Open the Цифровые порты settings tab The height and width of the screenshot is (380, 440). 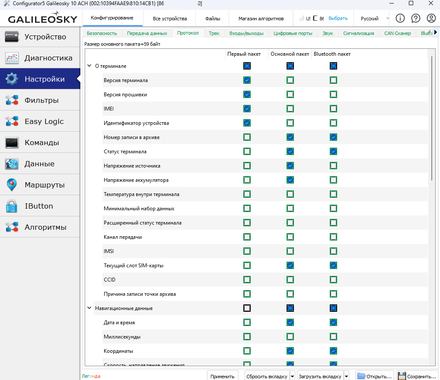[293, 33]
